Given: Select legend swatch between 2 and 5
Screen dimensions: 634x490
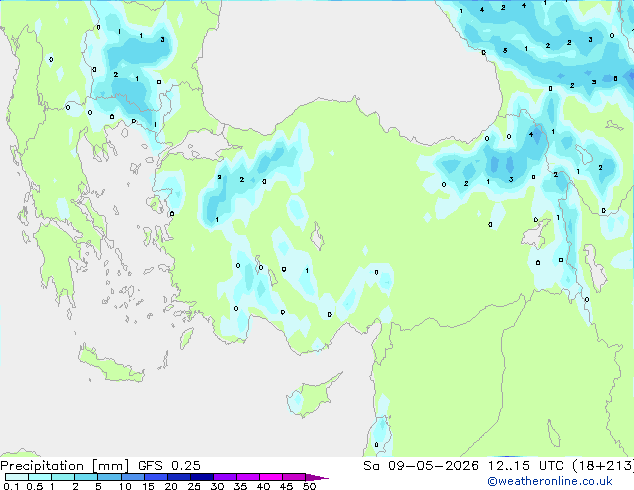Looking at the screenshot, I should pos(86,477).
